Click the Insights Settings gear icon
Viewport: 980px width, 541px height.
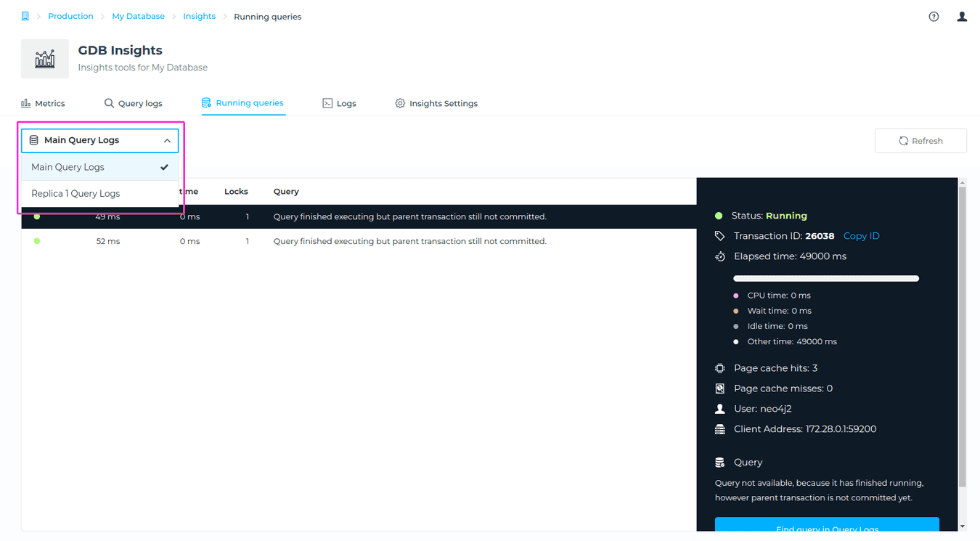[400, 103]
